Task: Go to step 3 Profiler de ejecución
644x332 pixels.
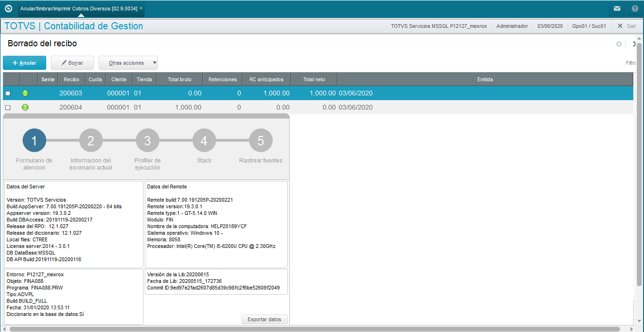Action: [147, 140]
